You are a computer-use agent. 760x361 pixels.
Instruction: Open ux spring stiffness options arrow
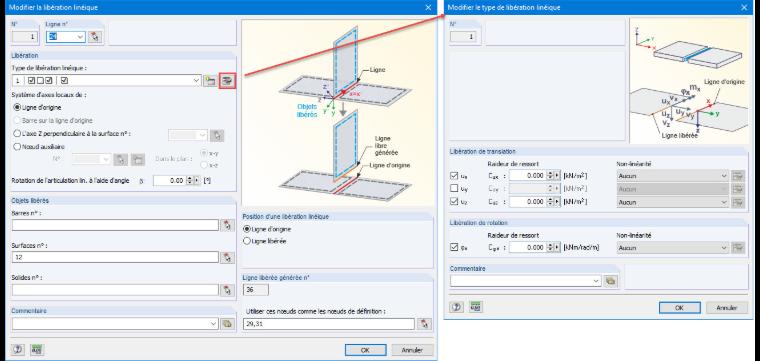(557, 176)
